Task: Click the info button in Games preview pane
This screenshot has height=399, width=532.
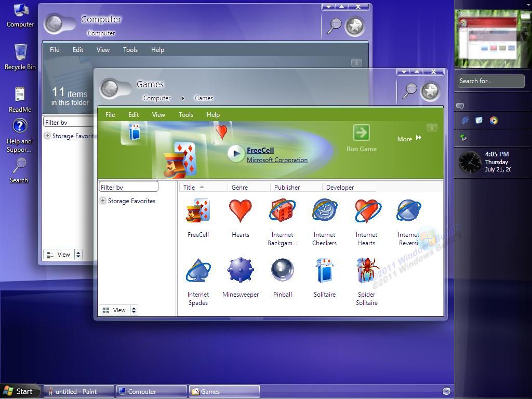Action: click(x=432, y=128)
